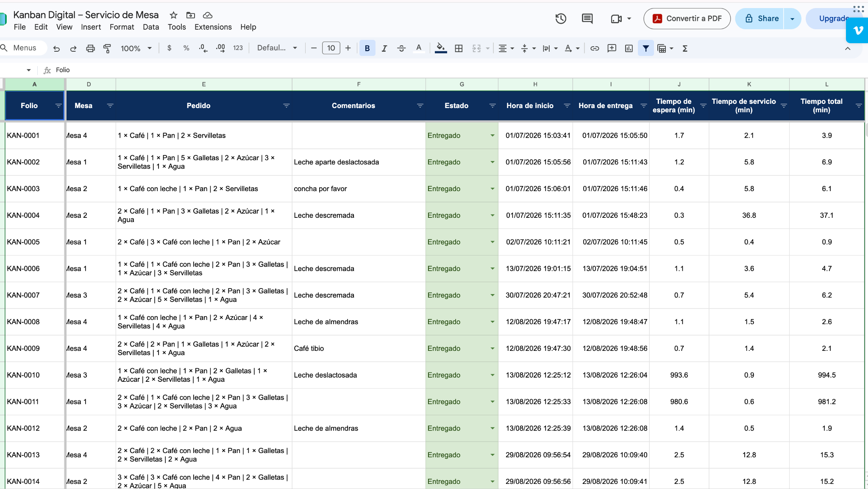Screen dimensions: 868x489
Task: Decrease font size with minus
Action: pyautogui.click(x=314, y=48)
